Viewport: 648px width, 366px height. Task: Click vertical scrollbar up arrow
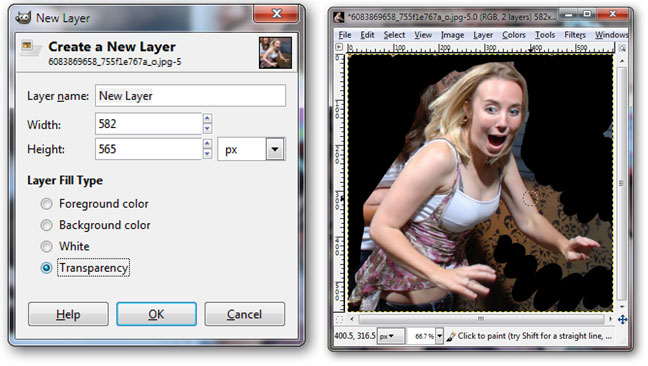coord(622,61)
